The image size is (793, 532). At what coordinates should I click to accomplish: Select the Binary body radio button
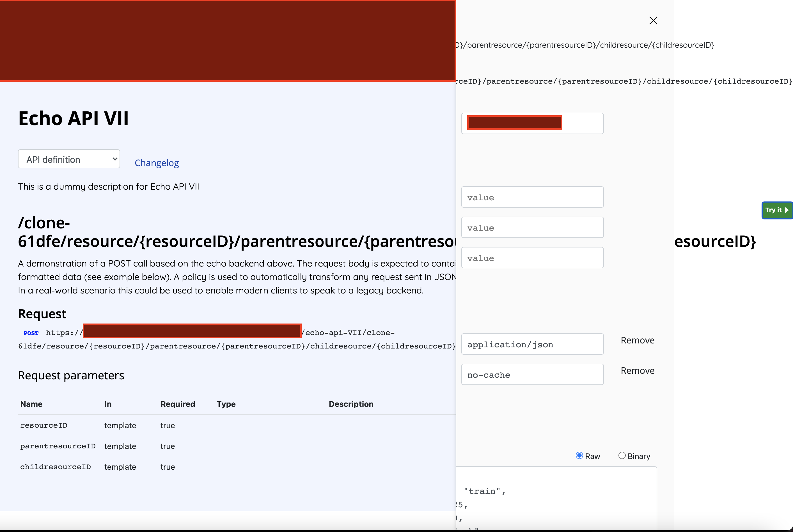(x=622, y=456)
